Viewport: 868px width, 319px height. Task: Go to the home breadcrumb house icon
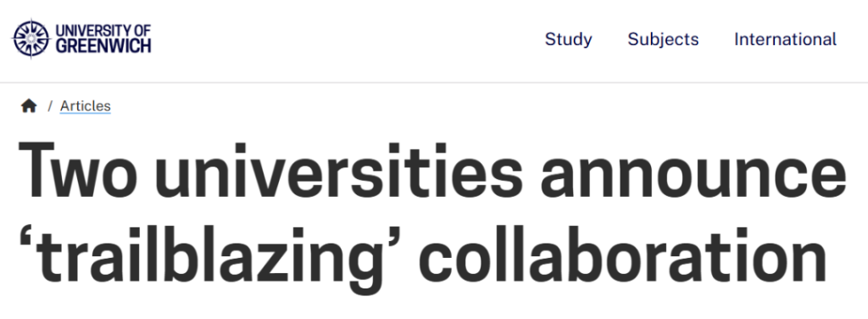coord(29,106)
